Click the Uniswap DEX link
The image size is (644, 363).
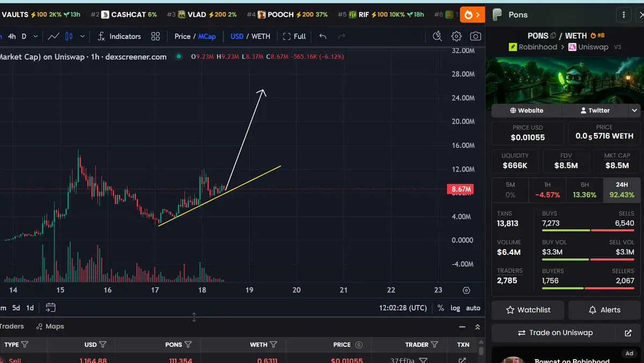pos(588,47)
